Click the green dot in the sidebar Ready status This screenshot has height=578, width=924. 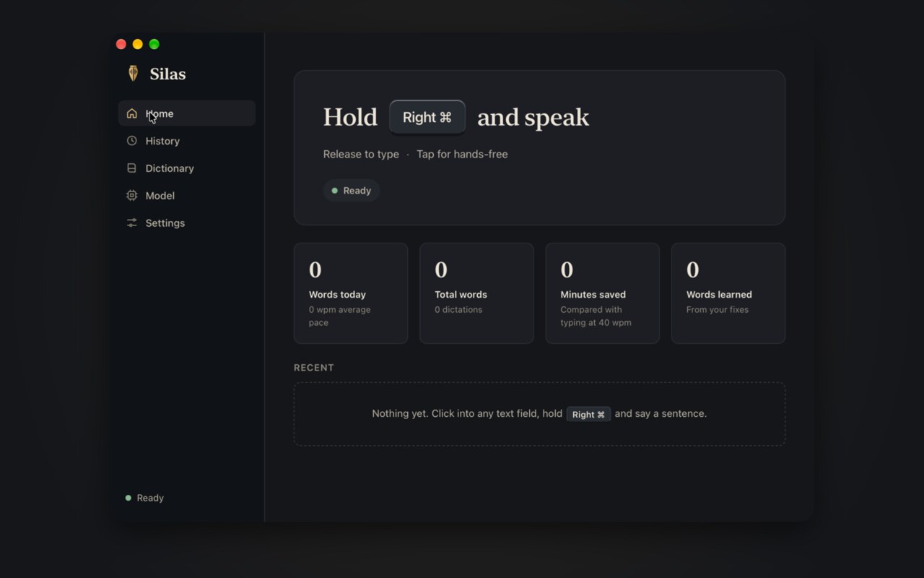click(x=128, y=498)
